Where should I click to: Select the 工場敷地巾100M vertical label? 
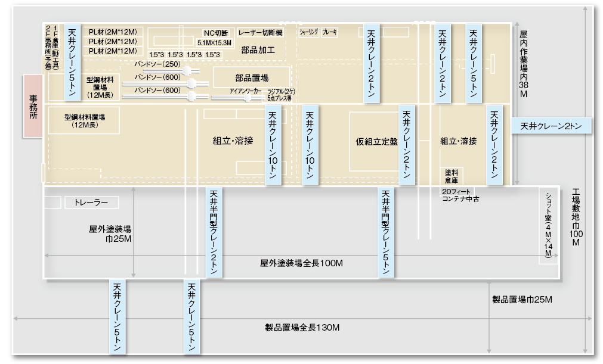point(576,217)
